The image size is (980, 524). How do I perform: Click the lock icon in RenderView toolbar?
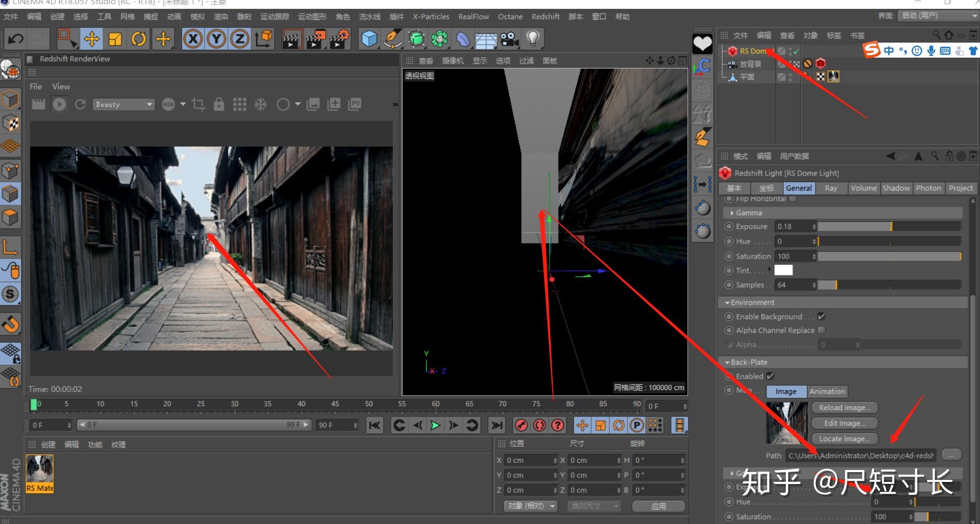click(x=219, y=104)
